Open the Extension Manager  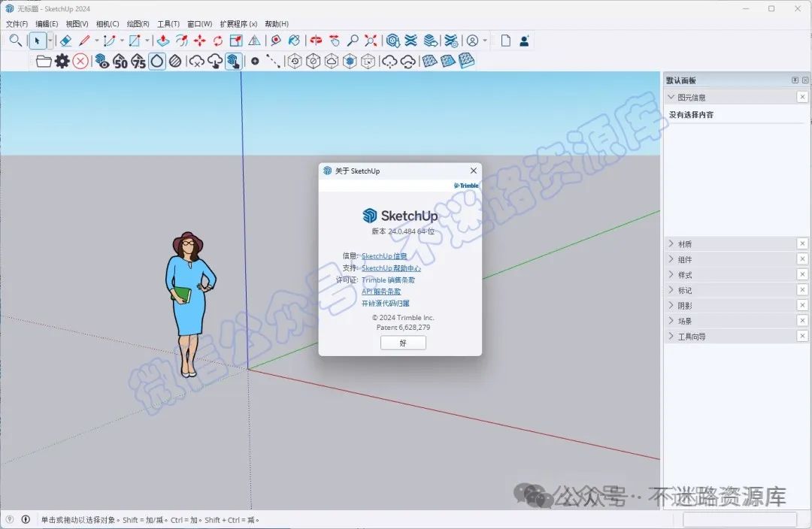pos(451,41)
